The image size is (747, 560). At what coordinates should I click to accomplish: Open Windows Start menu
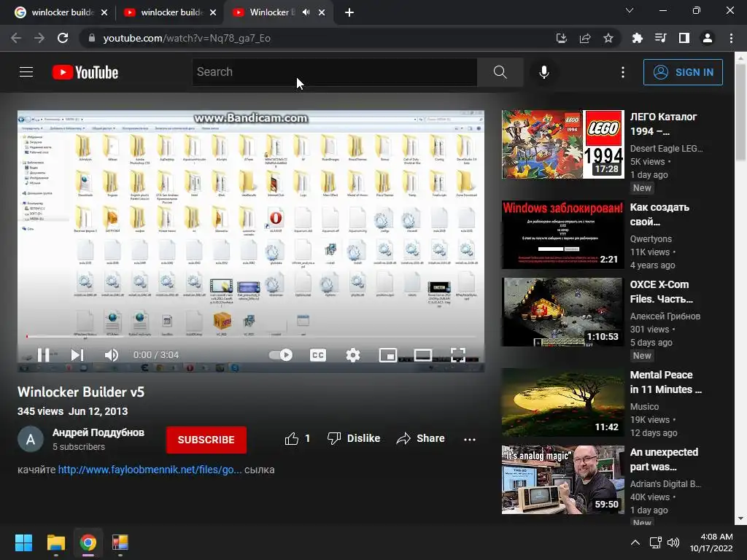23,542
